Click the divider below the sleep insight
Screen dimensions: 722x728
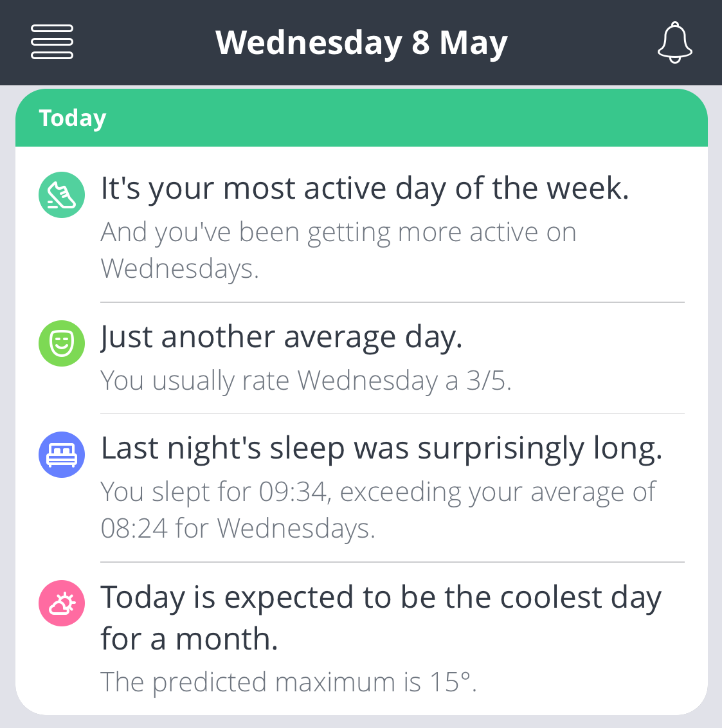pos(393,562)
